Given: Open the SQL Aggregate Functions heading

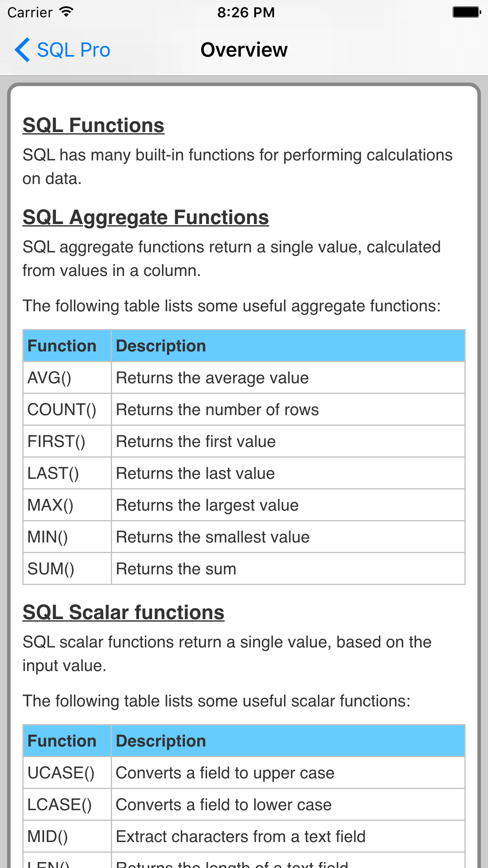Looking at the screenshot, I should pos(145,217).
